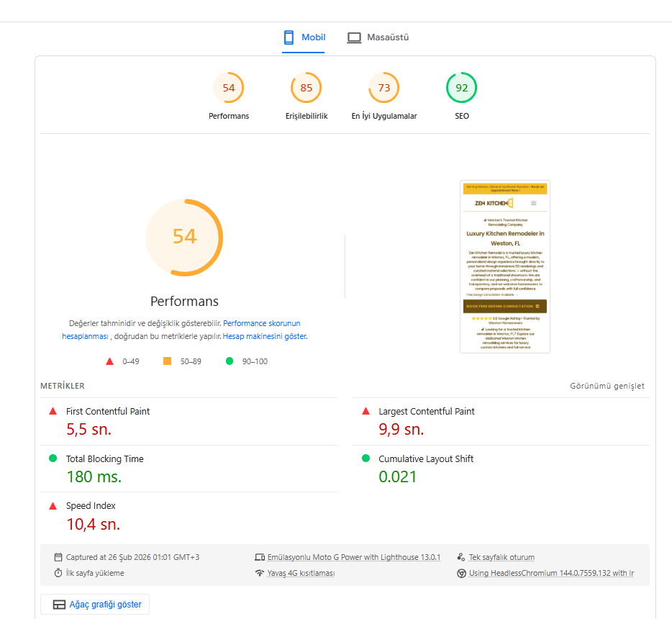
Task: Open the Tek sayfalık oturum info link
Action: point(501,557)
